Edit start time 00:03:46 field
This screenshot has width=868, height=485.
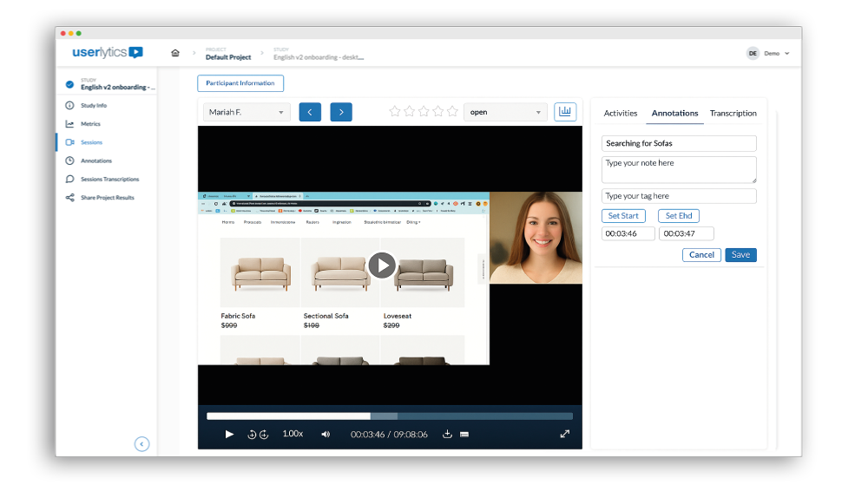coord(628,233)
